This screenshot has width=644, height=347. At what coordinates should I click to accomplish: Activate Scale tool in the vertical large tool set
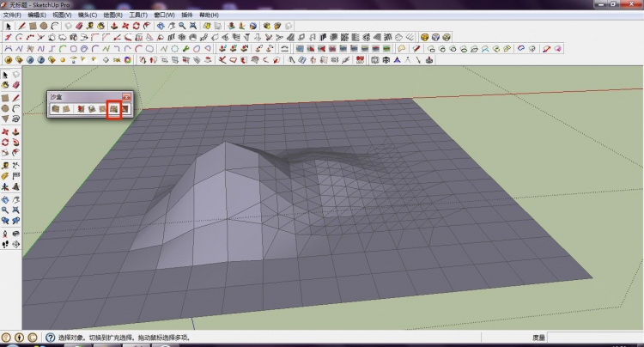(x=5, y=152)
